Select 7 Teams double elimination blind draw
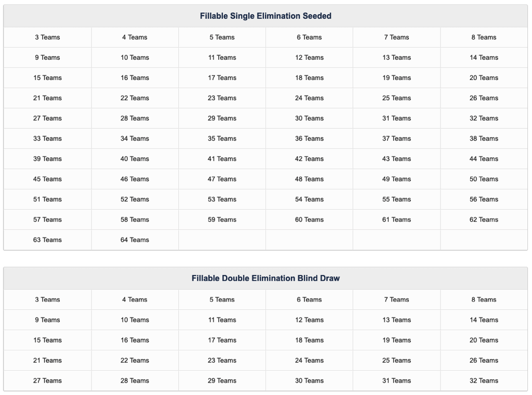This screenshot has height=395, width=532. tap(396, 299)
